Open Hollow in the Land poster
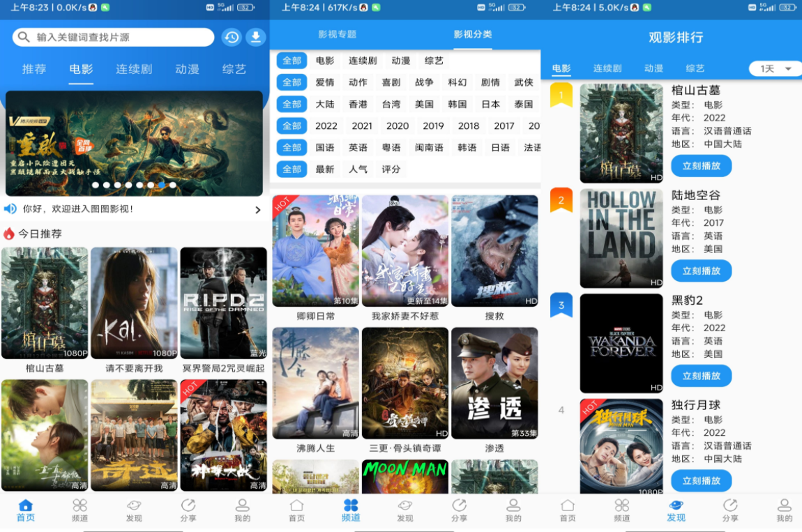This screenshot has height=532, width=802. pos(621,238)
